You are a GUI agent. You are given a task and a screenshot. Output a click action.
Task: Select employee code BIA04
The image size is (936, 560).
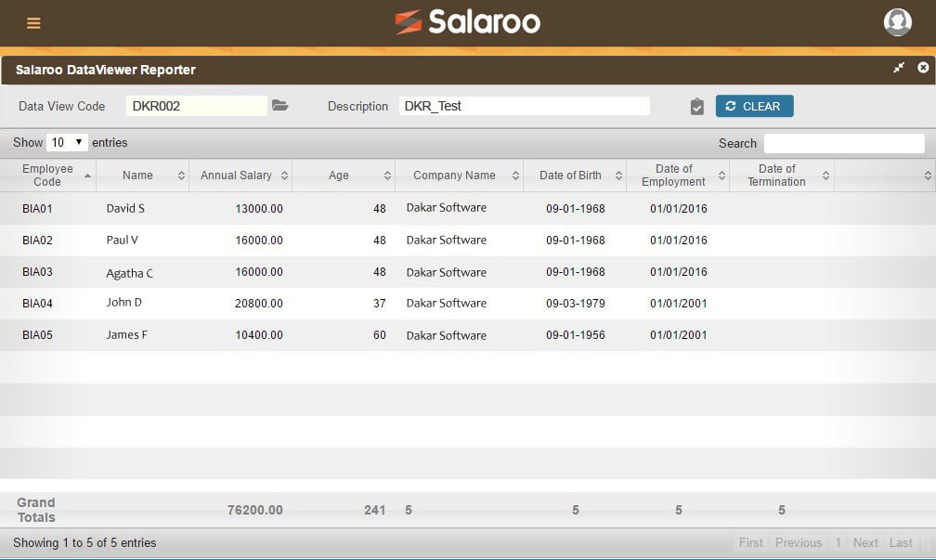[37, 304]
